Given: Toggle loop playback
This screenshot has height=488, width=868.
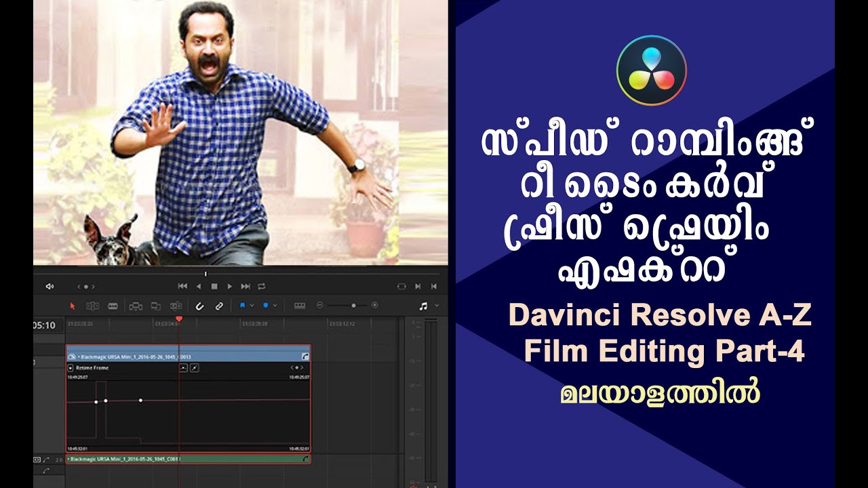Looking at the screenshot, I should (x=261, y=286).
